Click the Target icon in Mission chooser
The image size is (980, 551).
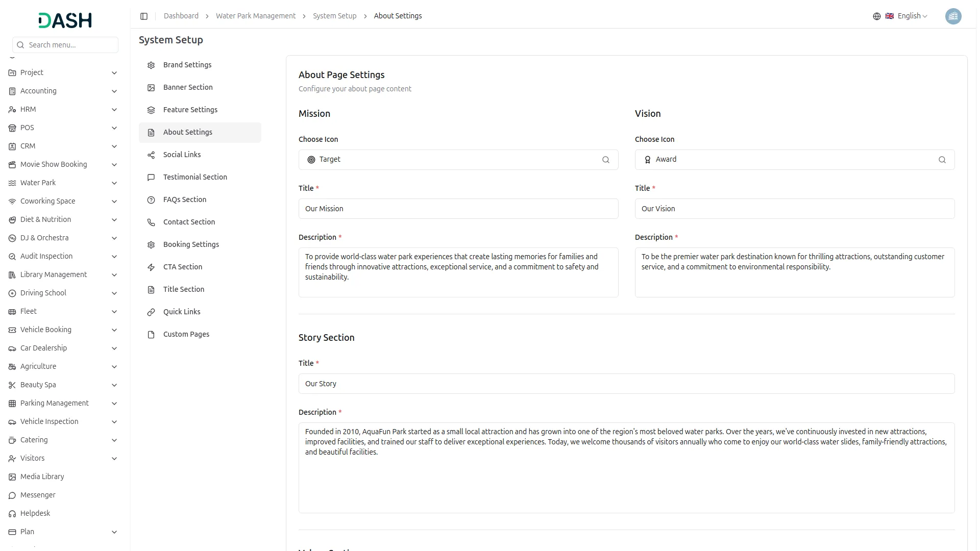click(311, 160)
